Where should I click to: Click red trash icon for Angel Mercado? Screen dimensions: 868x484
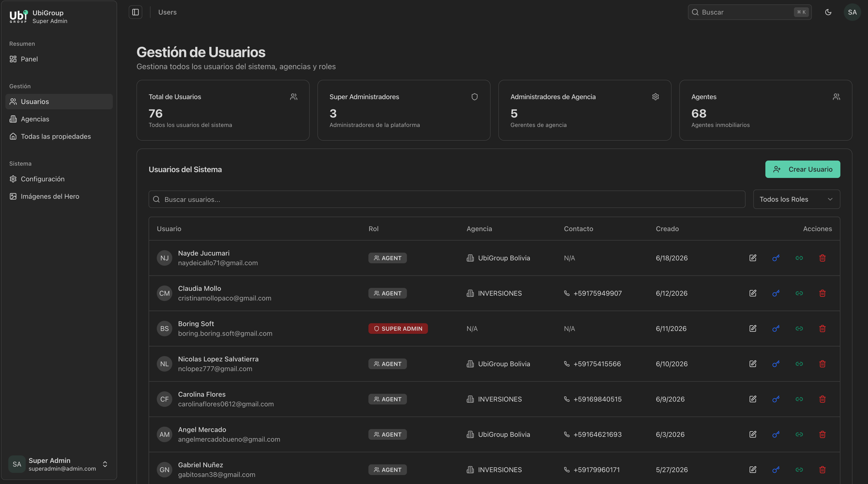(x=823, y=434)
